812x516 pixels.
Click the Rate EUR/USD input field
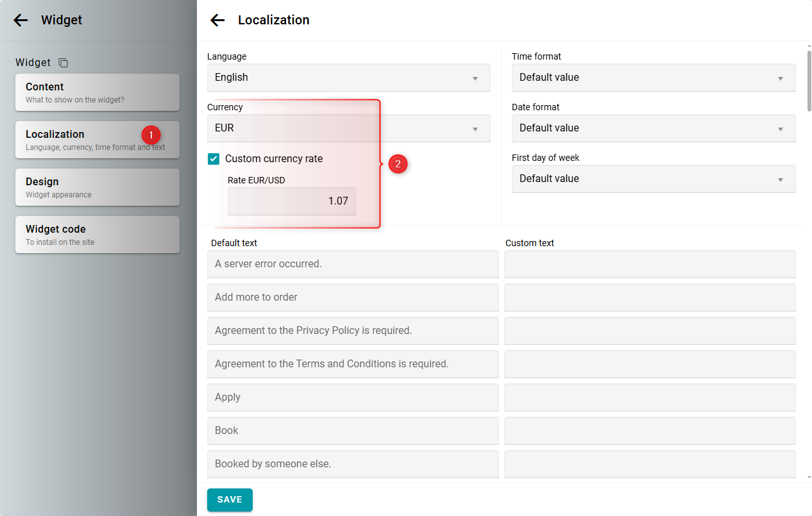[291, 201]
